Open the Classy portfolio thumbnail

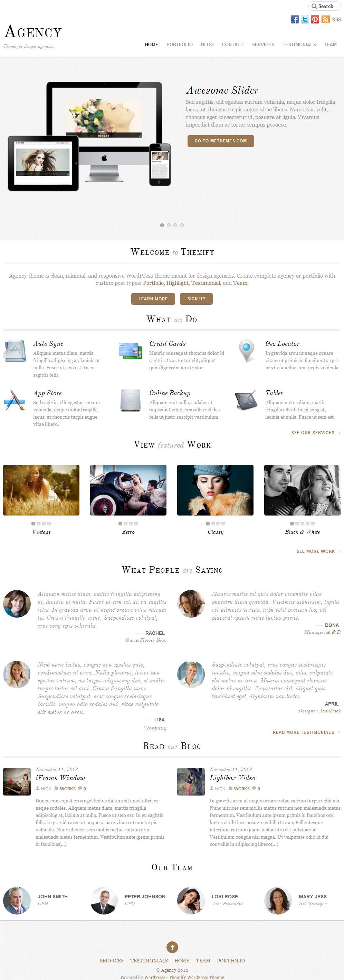point(215,490)
